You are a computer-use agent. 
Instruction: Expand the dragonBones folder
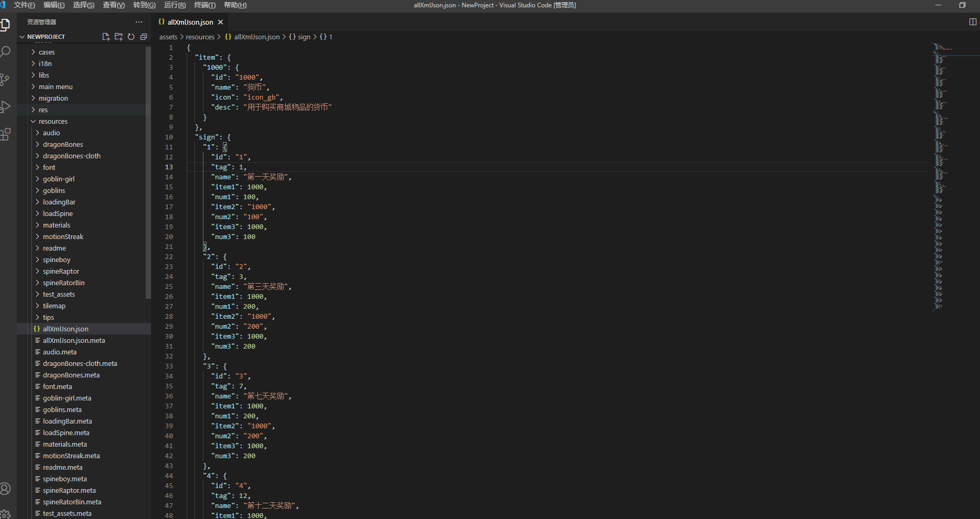tap(63, 144)
